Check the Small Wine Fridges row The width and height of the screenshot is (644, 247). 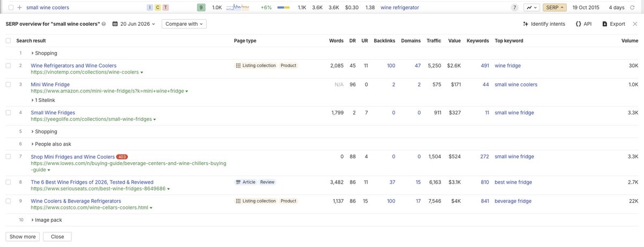(x=8, y=113)
